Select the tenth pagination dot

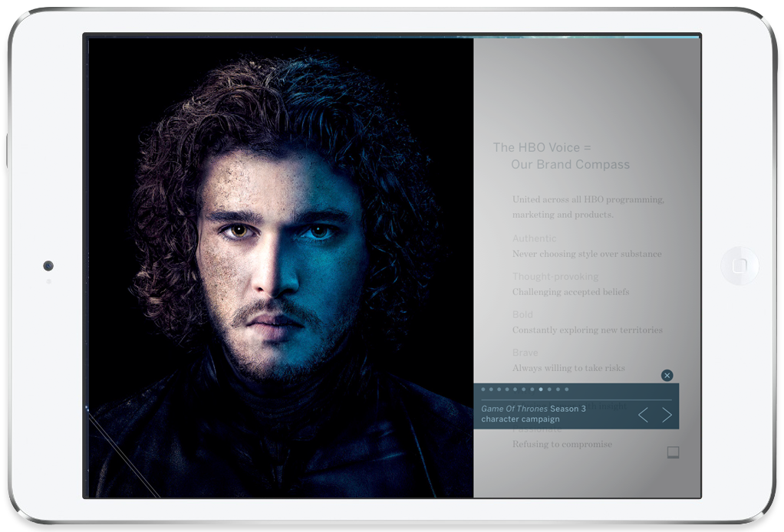point(558,389)
